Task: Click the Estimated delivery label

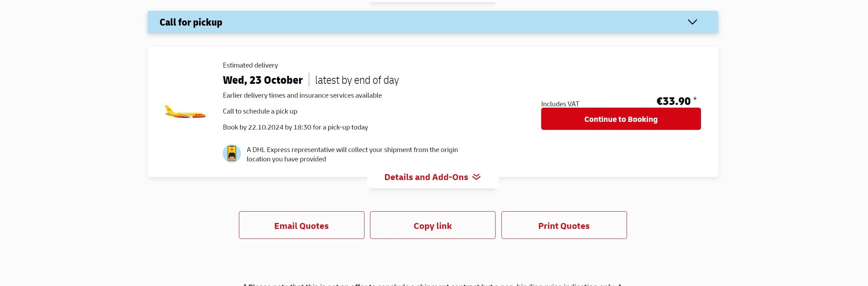Action: pos(250,65)
